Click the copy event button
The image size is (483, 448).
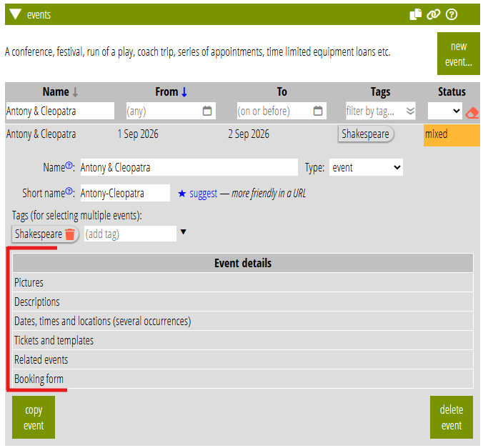coord(34,417)
